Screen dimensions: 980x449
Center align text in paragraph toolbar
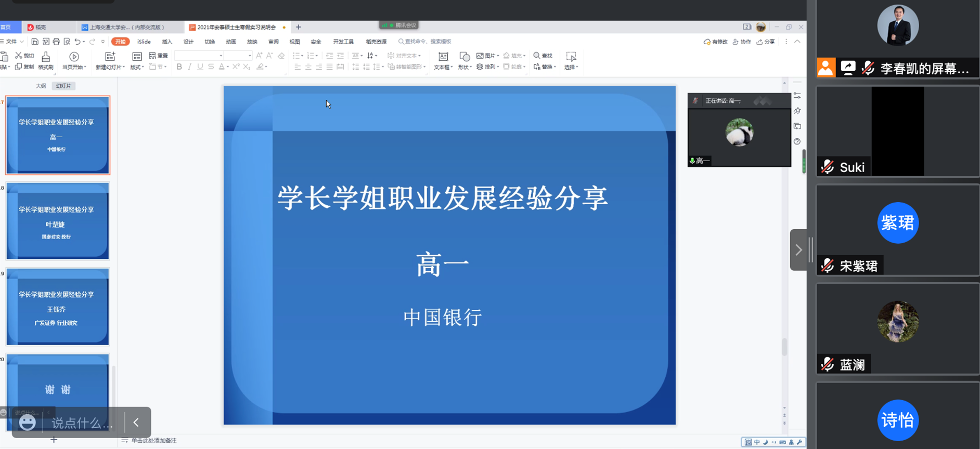tap(308, 67)
